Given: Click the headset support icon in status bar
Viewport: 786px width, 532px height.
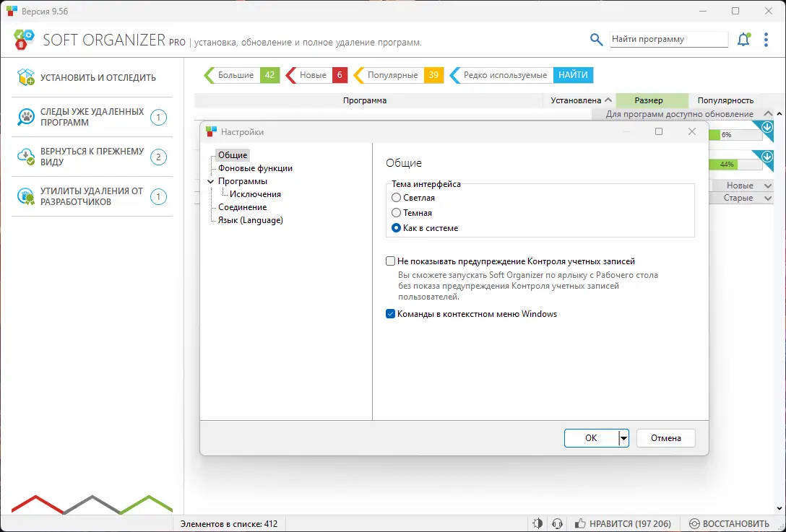Looking at the screenshot, I should point(557,524).
